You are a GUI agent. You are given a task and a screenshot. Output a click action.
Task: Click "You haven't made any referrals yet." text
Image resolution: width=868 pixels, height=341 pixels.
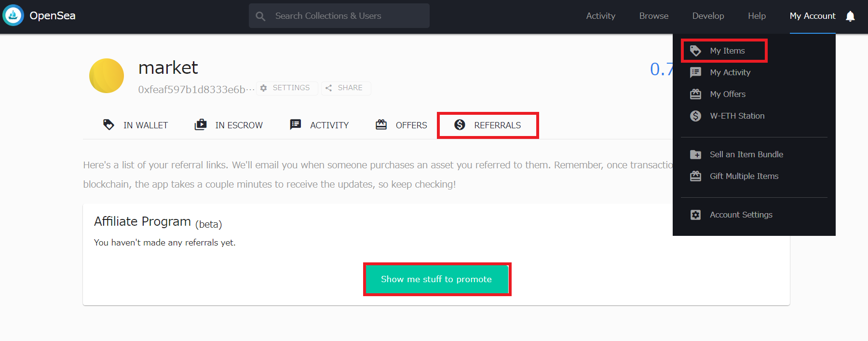(x=165, y=243)
